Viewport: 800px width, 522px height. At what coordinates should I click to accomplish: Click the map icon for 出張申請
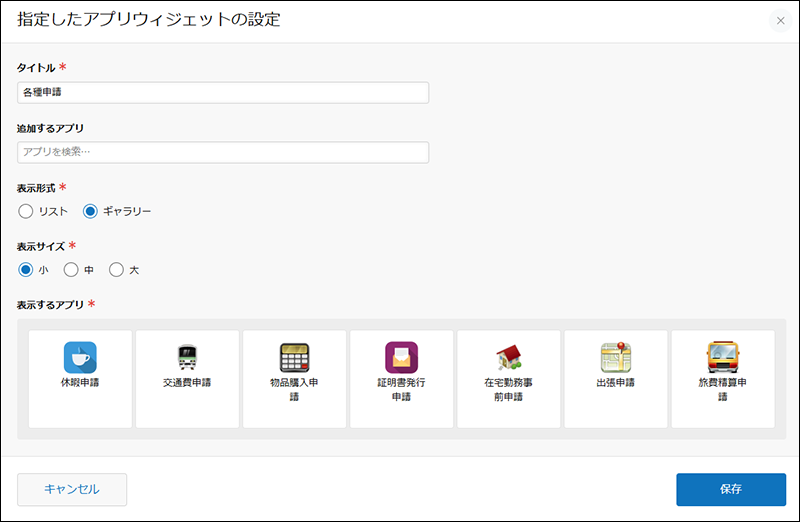616,357
